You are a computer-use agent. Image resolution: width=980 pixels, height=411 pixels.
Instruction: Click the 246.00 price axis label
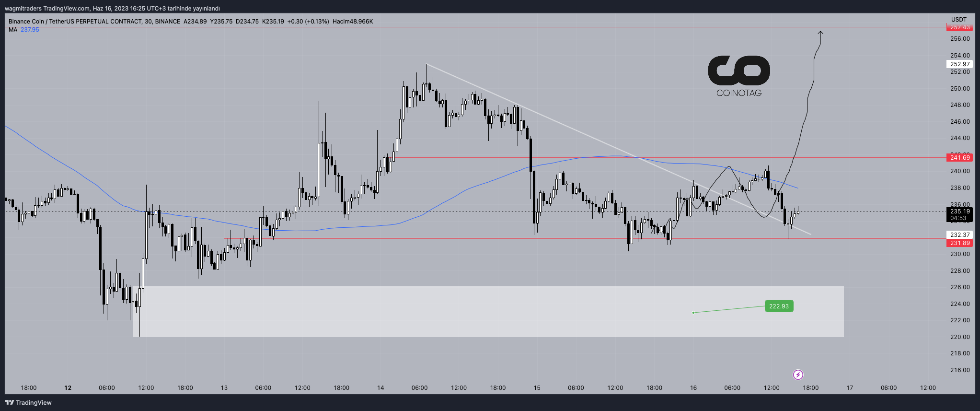click(x=960, y=122)
